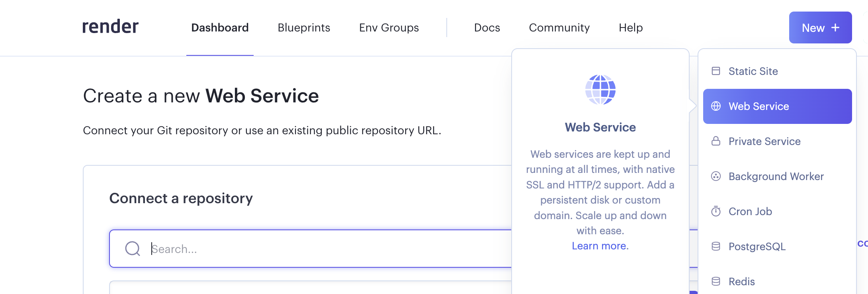This screenshot has height=294, width=868.
Task: Select Cron Job option
Action: 777,212
